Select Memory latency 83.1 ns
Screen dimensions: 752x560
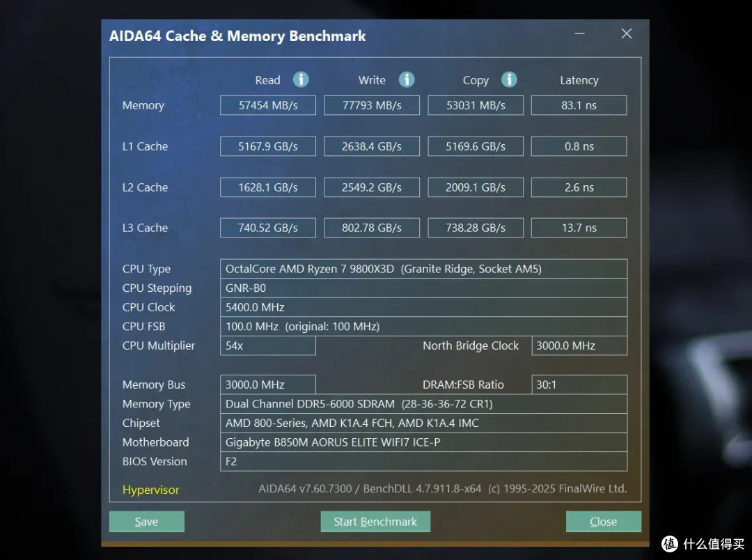(579, 106)
